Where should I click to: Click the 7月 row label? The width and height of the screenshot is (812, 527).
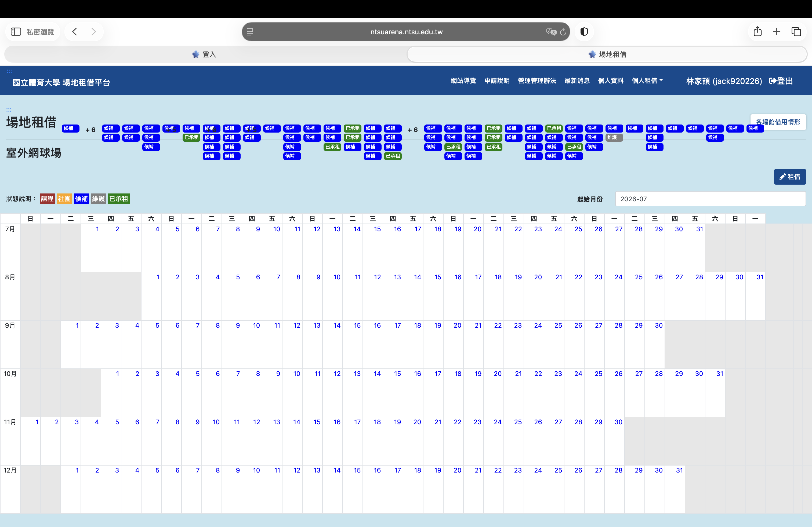pos(10,229)
